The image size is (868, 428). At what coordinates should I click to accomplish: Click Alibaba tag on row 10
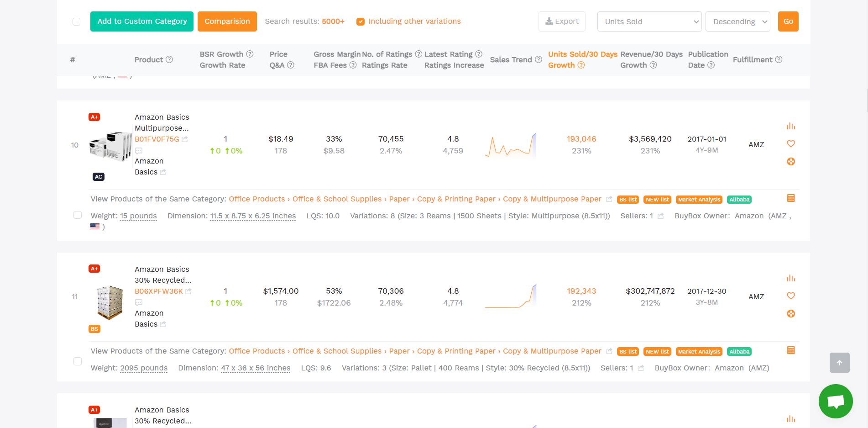[x=739, y=200]
